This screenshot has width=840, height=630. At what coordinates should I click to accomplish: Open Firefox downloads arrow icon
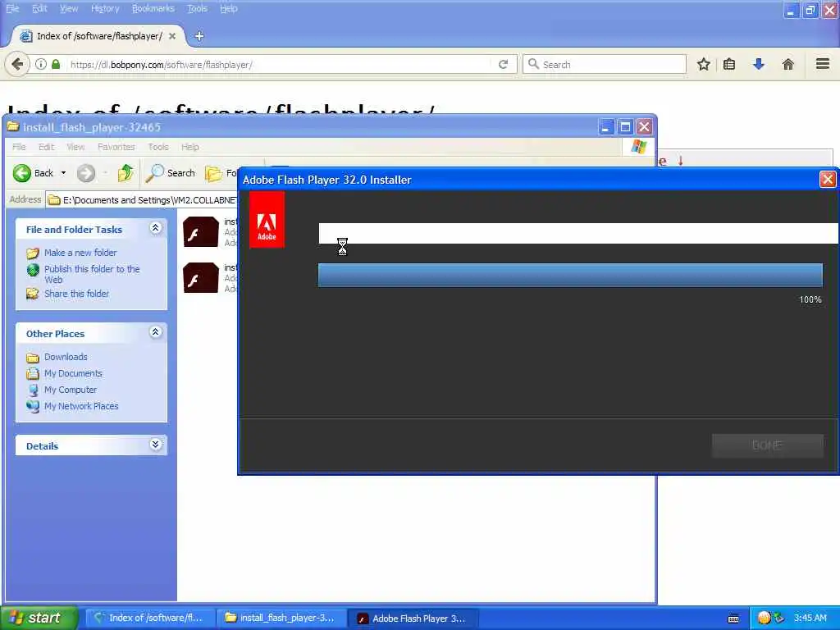759,64
